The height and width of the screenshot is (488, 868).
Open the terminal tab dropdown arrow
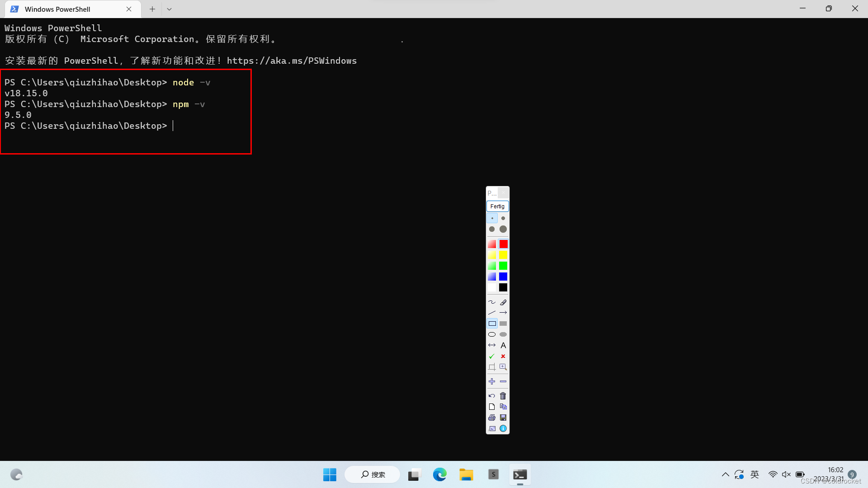(170, 9)
